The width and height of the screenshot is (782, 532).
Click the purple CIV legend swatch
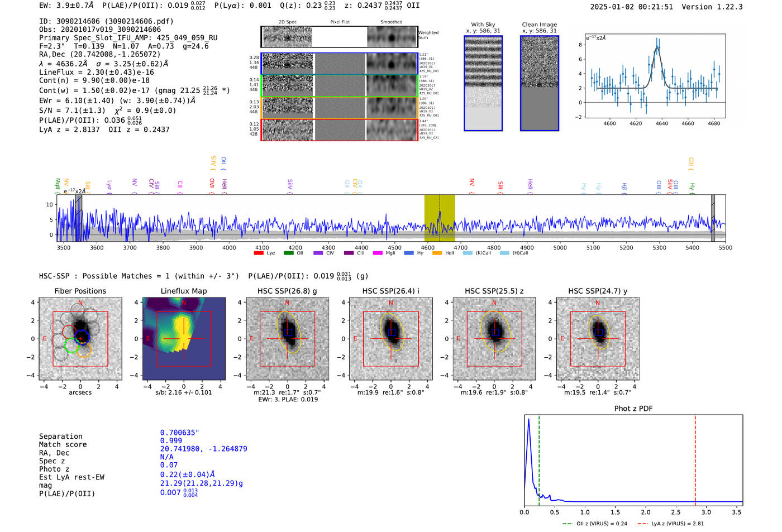(x=318, y=253)
